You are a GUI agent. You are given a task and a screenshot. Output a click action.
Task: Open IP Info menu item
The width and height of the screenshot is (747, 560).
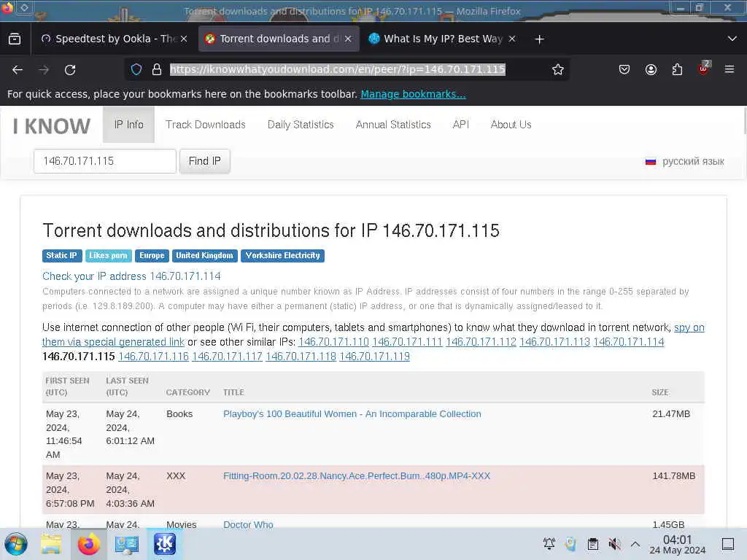tap(128, 124)
